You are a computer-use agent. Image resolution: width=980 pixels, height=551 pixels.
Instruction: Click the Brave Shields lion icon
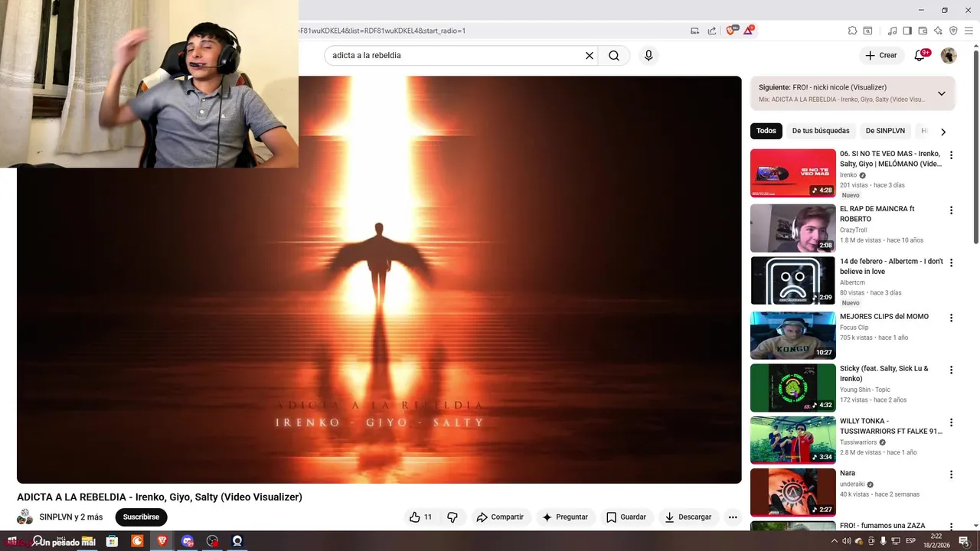click(730, 31)
